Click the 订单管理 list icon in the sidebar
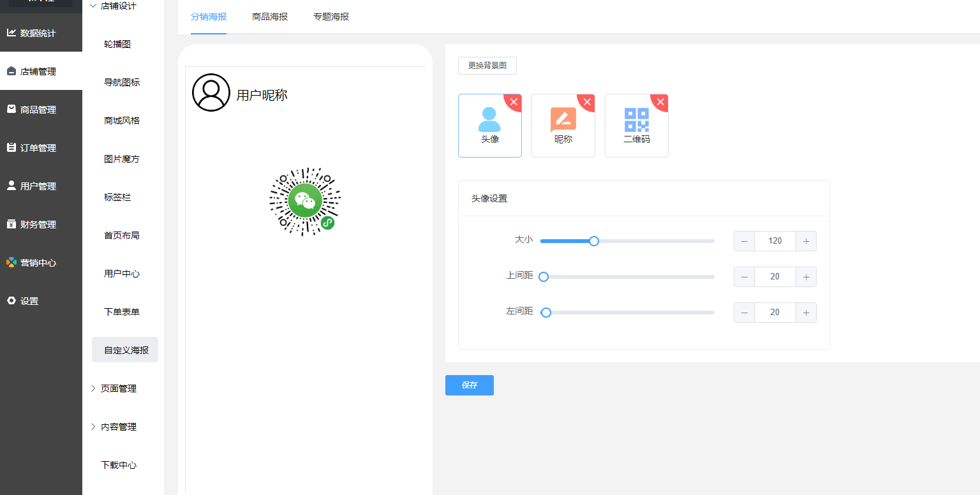Image resolution: width=980 pixels, height=495 pixels. (x=11, y=147)
